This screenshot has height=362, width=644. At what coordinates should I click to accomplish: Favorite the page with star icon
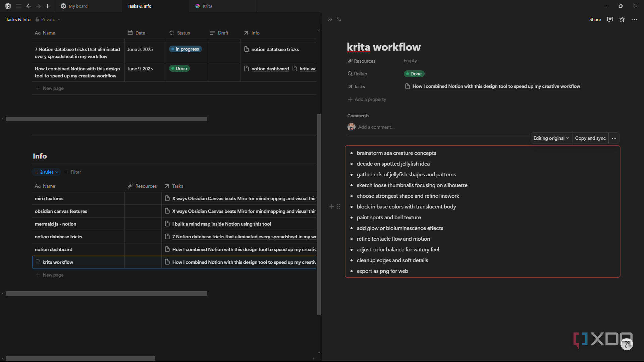622,19
